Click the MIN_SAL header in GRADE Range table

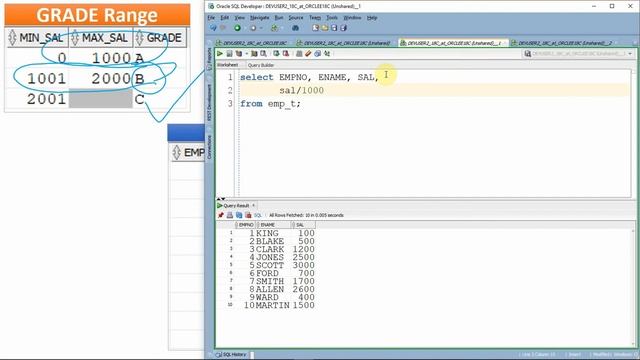[37, 38]
